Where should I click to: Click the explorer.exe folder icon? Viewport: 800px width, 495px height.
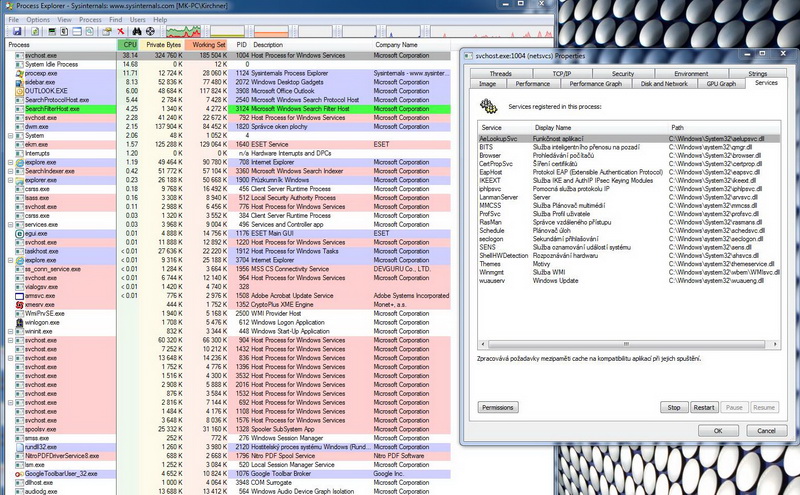[x=19, y=180]
